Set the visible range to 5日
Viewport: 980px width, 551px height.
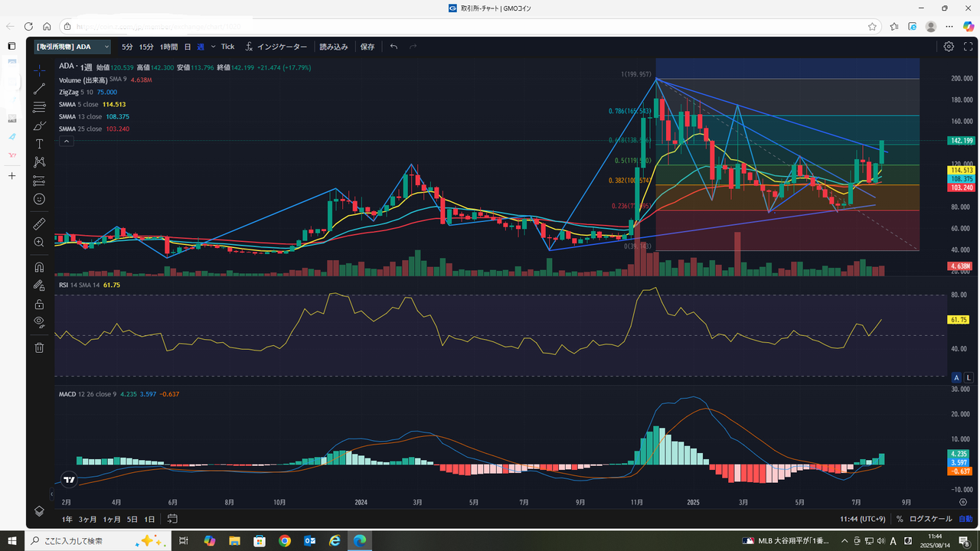pos(132,519)
